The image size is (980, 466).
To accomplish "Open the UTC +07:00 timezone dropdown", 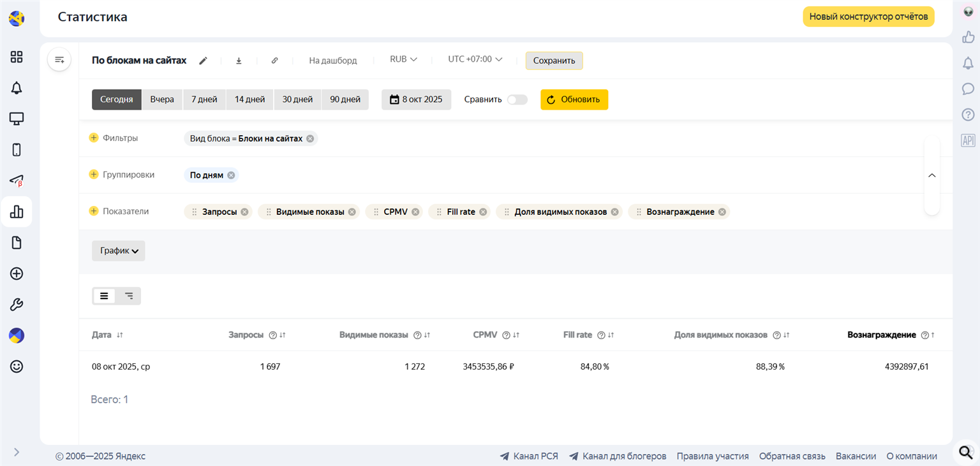I will click(475, 59).
